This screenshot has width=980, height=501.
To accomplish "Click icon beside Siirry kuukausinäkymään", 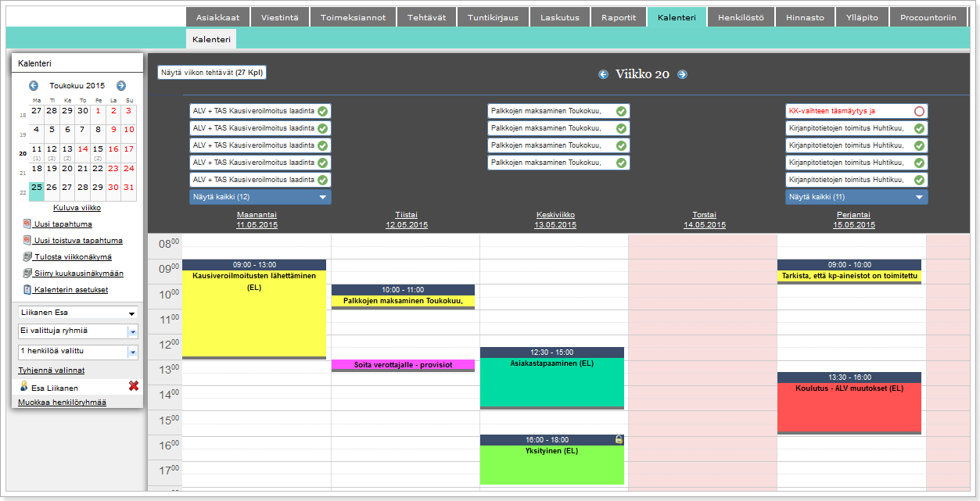I will (x=27, y=273).
